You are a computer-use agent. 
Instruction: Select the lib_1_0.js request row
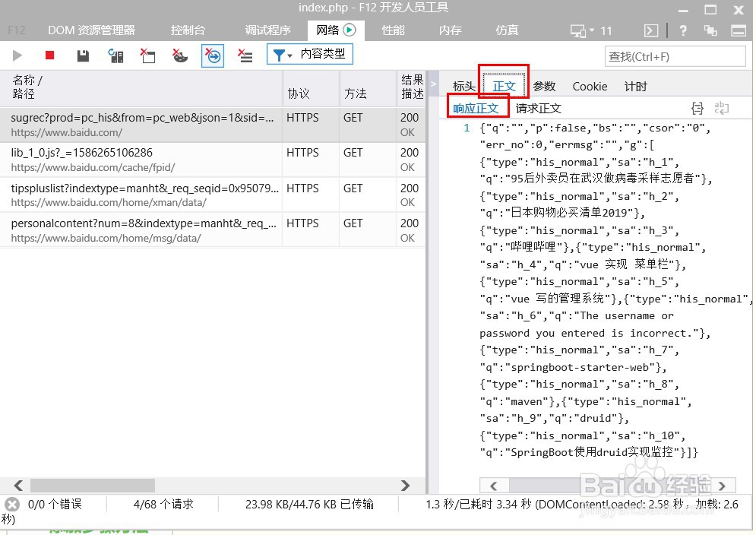(213, 160)
